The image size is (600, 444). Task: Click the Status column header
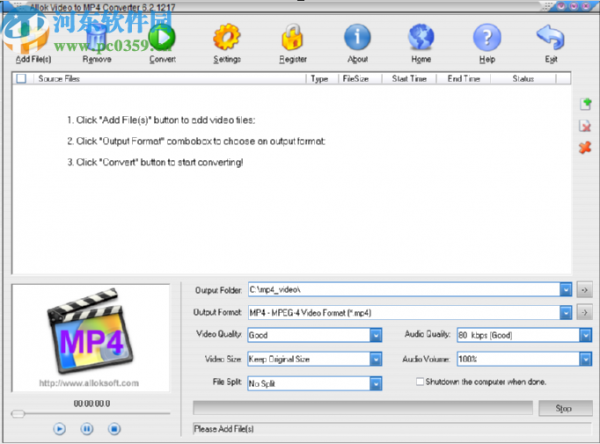(523, 78)
